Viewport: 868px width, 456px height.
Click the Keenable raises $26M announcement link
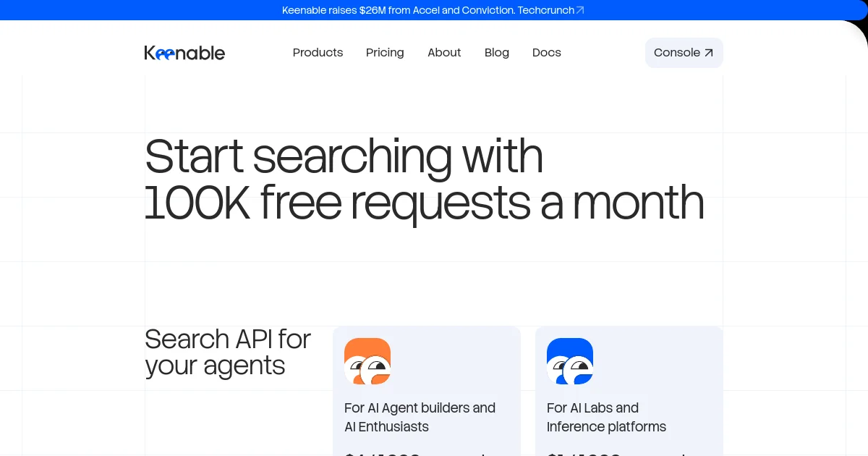pos(433,10)
